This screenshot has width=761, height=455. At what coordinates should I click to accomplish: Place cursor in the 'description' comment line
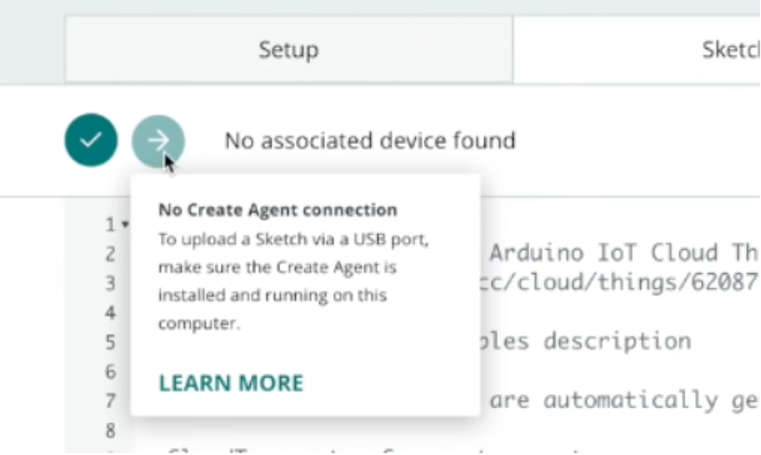click(x=586, y=341)
